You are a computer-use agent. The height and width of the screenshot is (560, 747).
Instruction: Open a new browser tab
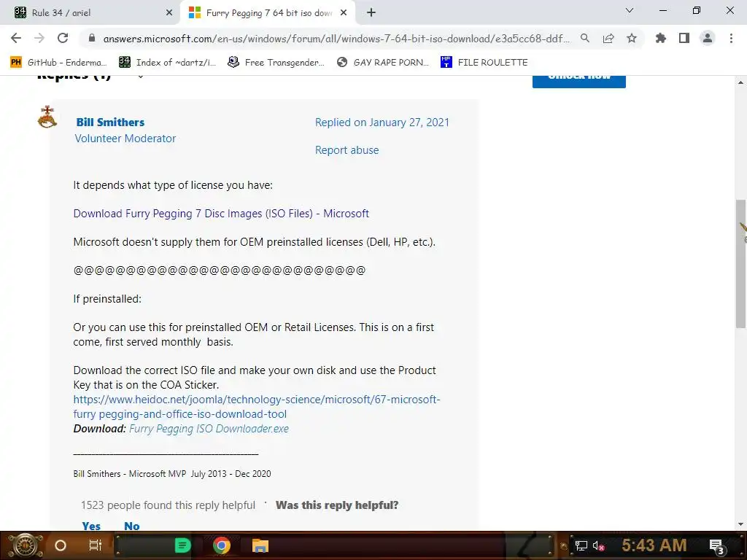371,12
